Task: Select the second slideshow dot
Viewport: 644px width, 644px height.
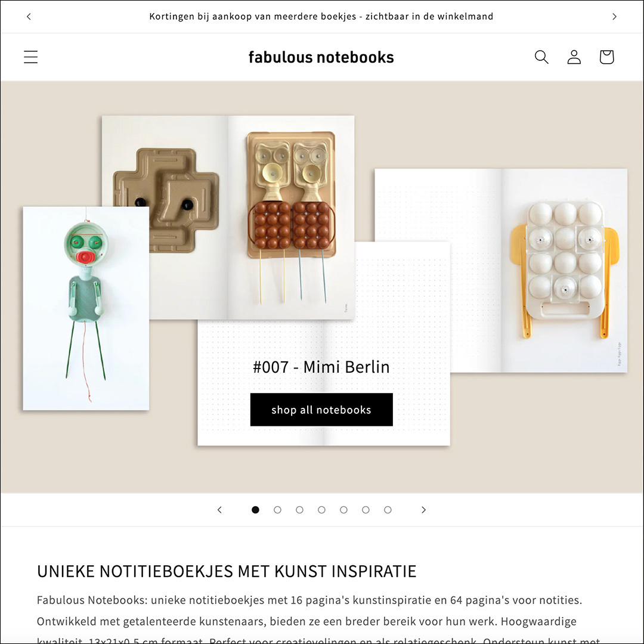Action: tap(278, 510)
